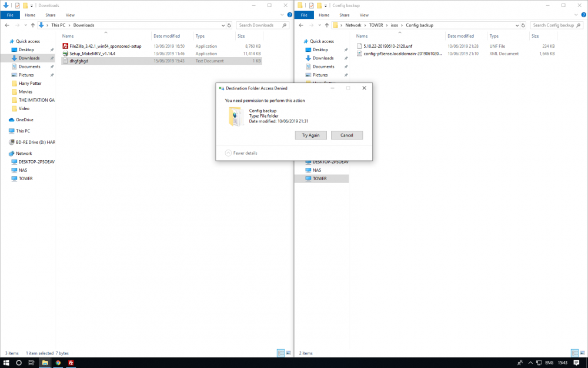Go back in the Downloads window

tap(7, 25)
